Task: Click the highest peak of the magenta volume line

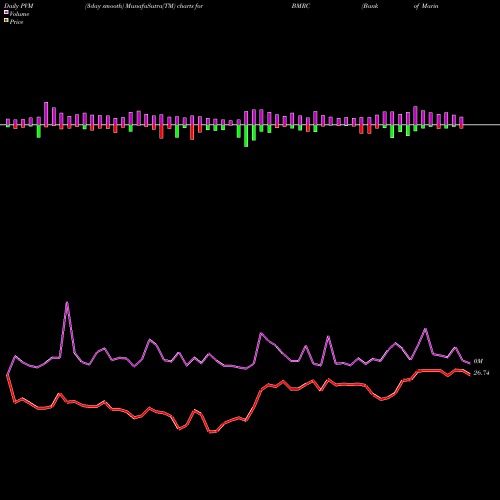Action: point(67,303)
